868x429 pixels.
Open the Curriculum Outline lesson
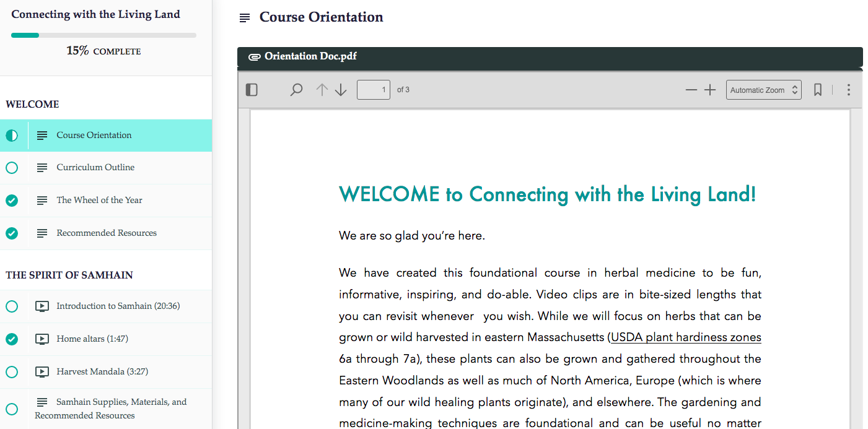pyautogui.click(x=106, y=168)
